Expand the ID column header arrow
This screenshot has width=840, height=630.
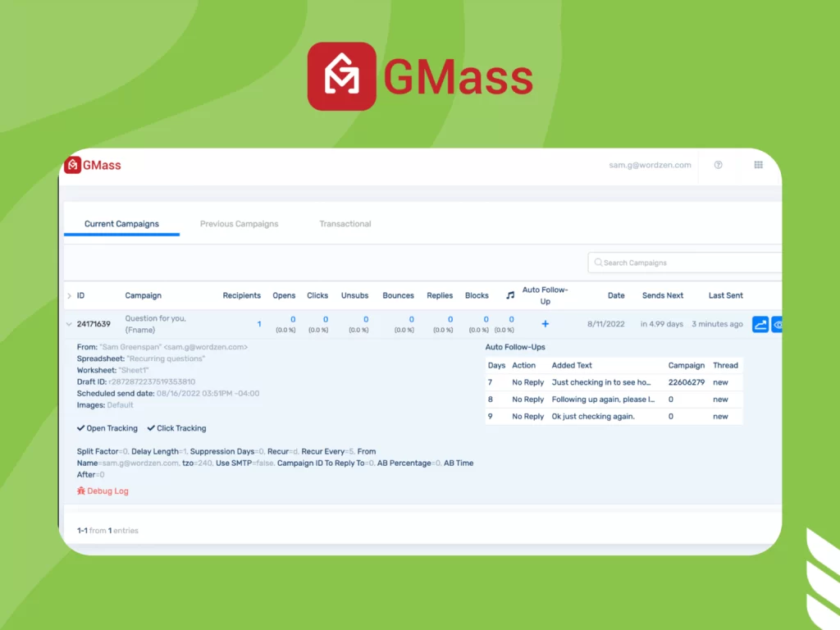[x=69, y=295]
